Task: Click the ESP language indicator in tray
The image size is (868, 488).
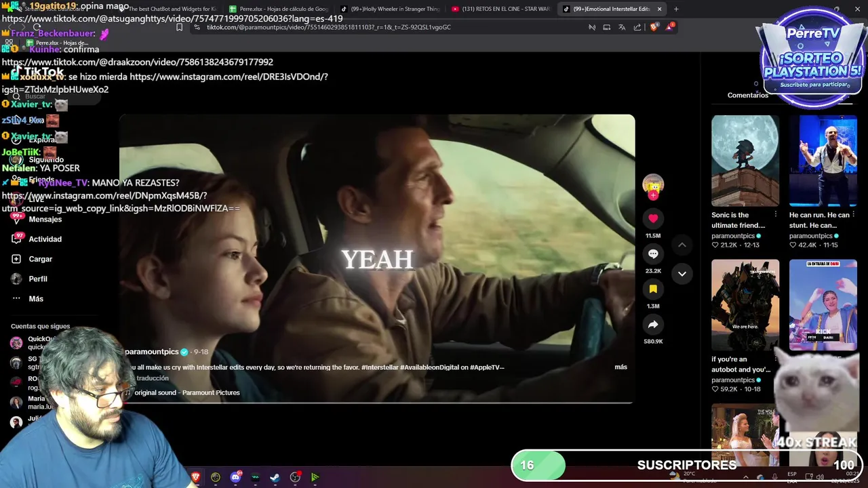Action: click(x=792, y=477)
